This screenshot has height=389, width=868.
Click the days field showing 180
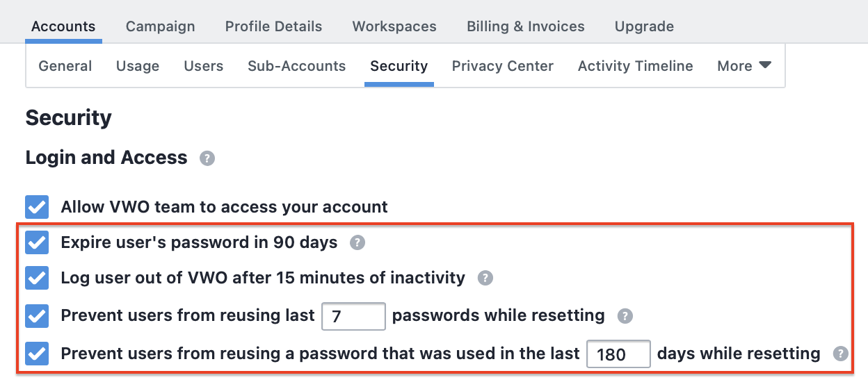(x=619, y=354)
